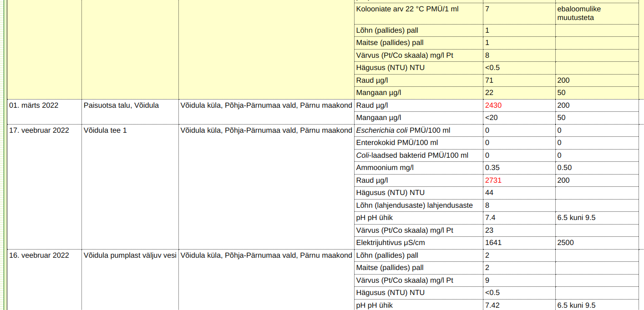644x310 pixels.
Task: Select the date cell '01. märts 2022'
Action: pyautogui.click(x=44, y=111)
